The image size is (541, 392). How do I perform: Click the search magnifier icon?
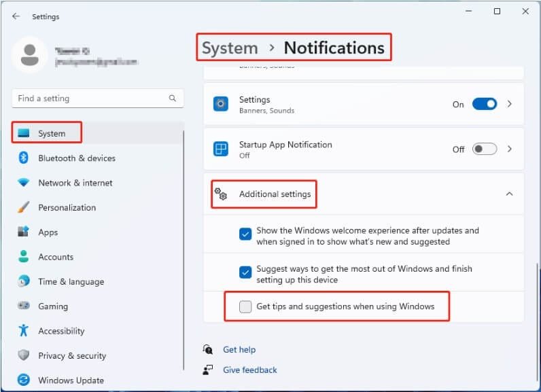click(173, 99)
